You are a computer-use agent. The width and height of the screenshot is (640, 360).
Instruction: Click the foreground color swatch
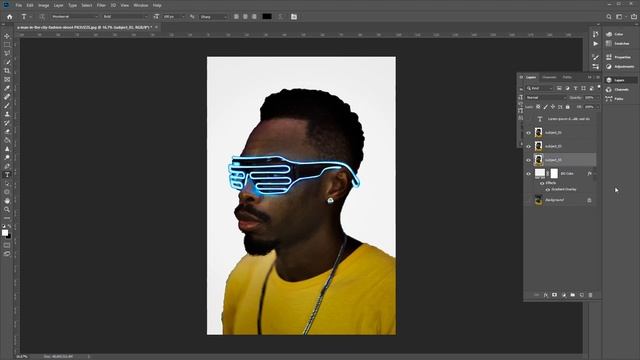point(5,233)
